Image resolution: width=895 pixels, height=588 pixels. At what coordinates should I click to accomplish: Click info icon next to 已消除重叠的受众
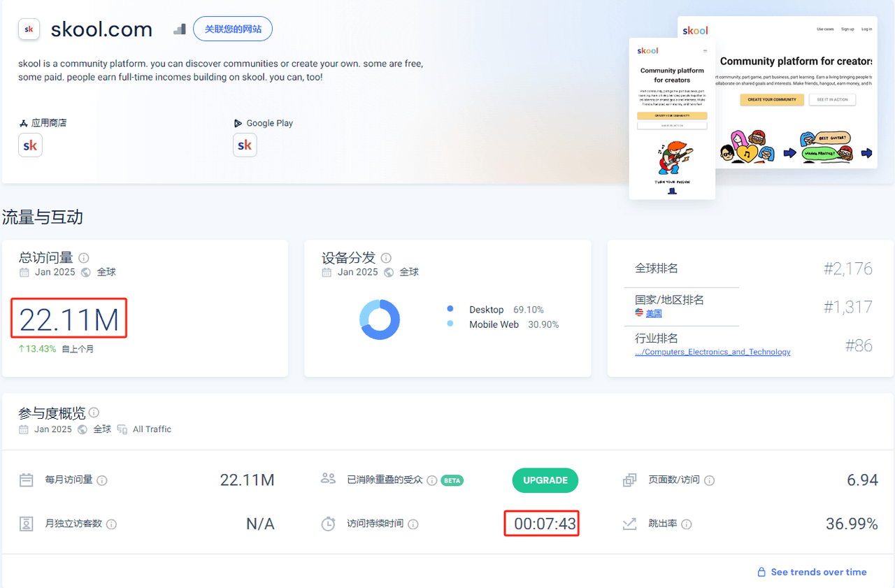tap(431, 480)
